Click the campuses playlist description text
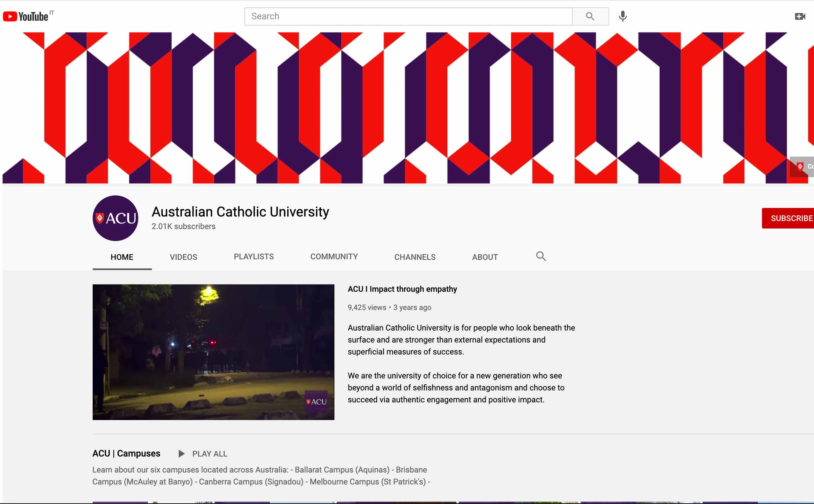 [x=261, y=476]
